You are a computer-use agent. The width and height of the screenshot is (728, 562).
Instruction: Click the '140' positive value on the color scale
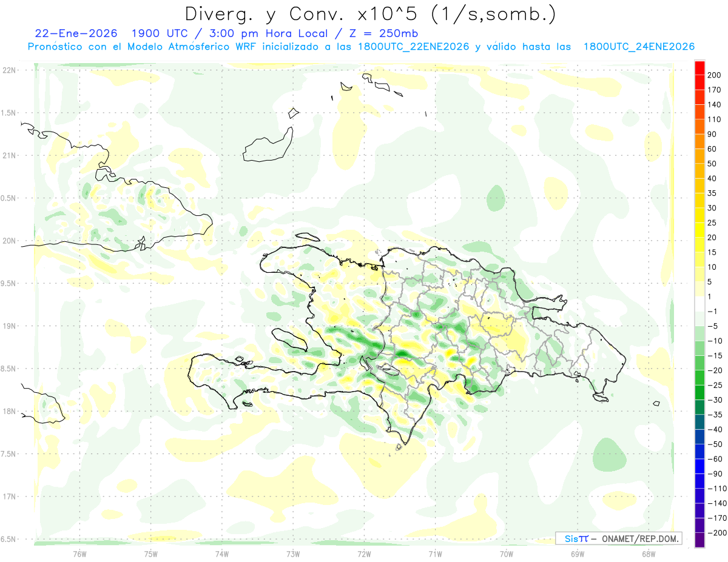pyautogui.click(x=714, y=105)
